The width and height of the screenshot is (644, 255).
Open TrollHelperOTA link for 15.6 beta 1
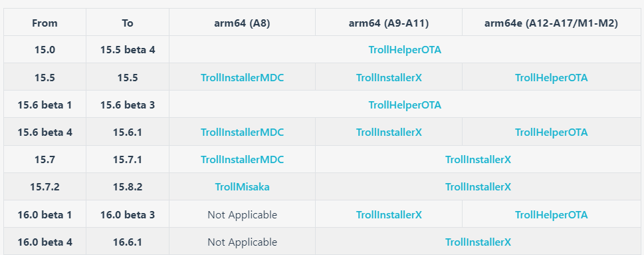[405, 105]
